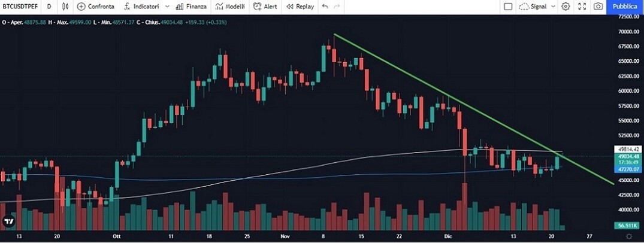Click the Confronta compare symbol button
Image resolution: width=644 pixels, height=243 pixels.
coord(96,7)
